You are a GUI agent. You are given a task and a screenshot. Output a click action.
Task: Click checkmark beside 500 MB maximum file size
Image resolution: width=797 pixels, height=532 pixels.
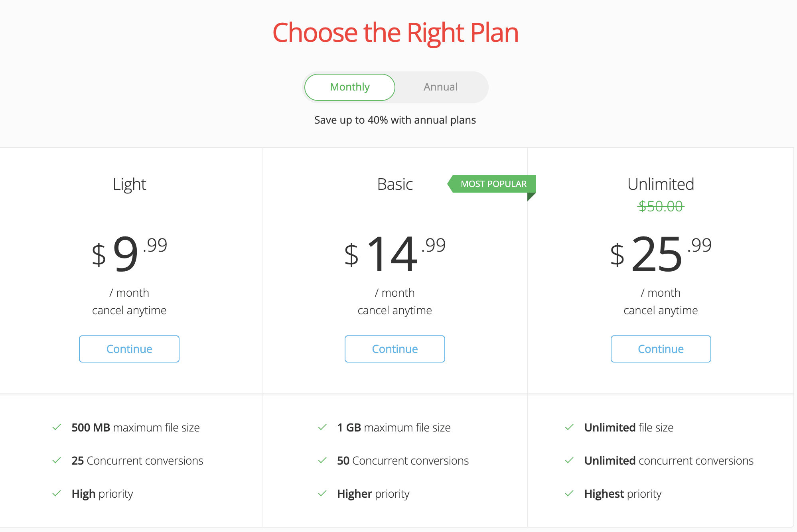click(x=57, y=427)
